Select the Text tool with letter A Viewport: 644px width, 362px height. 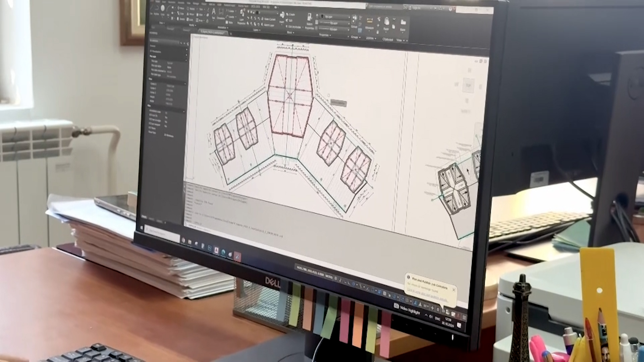tap(214, 11)
